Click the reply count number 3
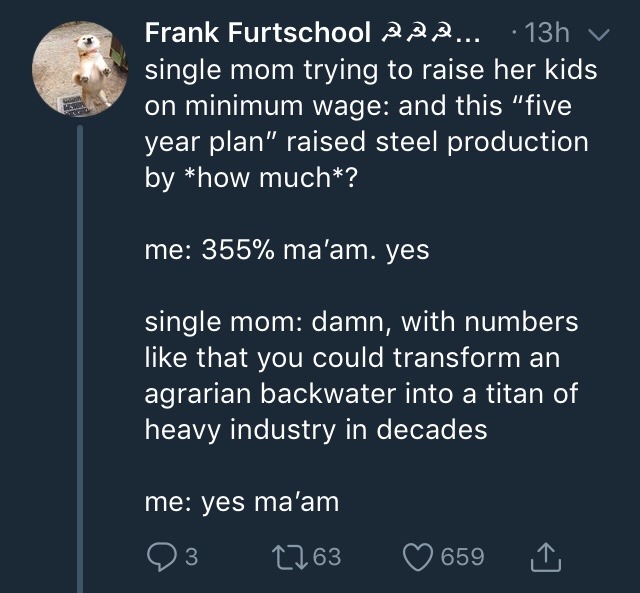Viewport: 640px width, 593px height. pos(191,557)
